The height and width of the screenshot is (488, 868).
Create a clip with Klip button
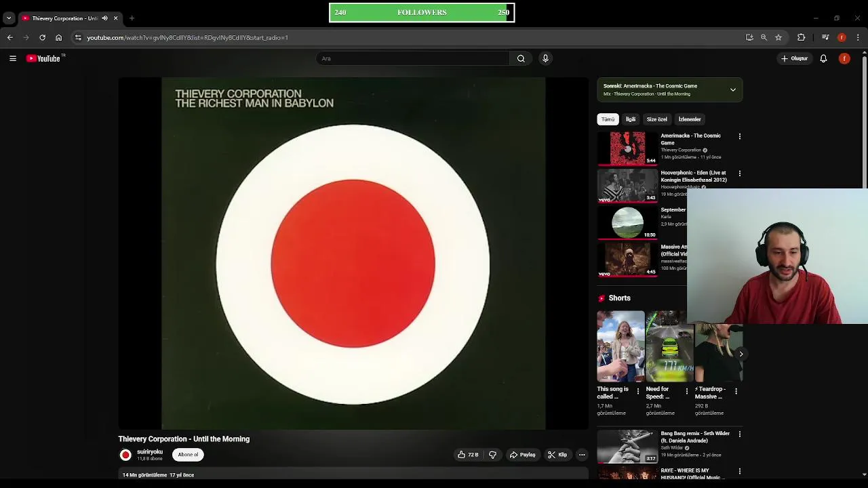tap(557, 455)
